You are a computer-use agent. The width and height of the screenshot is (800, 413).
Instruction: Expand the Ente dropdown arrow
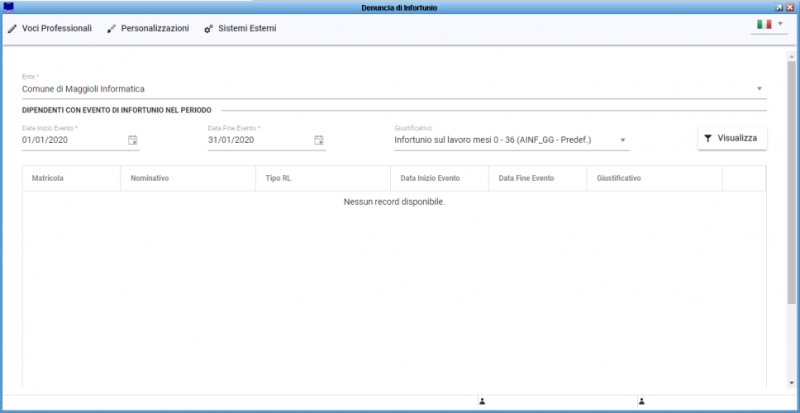coord(759,89)
